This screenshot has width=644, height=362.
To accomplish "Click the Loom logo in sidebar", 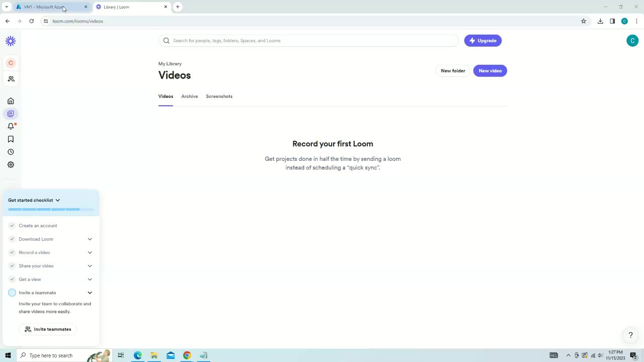I will click(11, 41).
